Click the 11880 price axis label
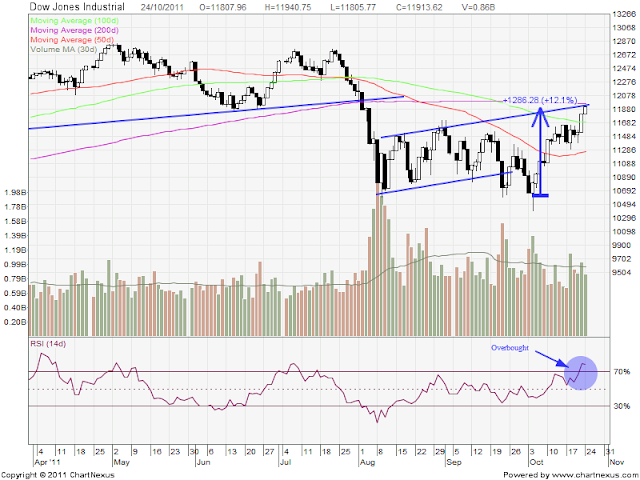Image resolution: width=640 pixels, height=480 pixels. pos(624,109)
